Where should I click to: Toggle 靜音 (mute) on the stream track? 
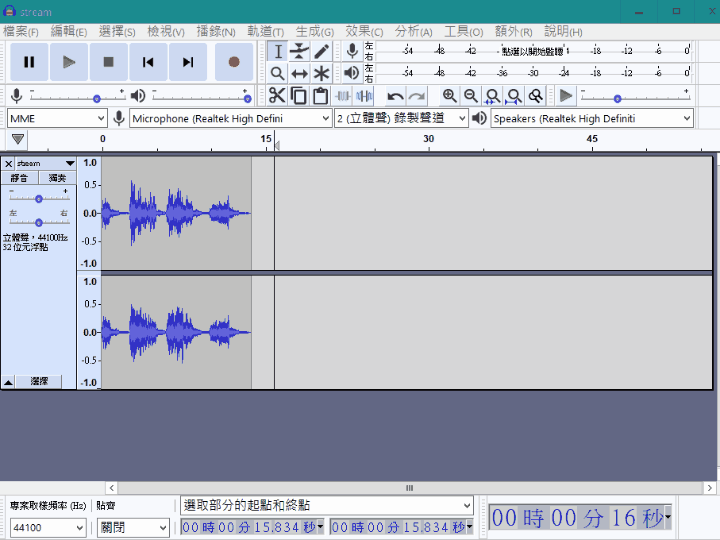tap(20, 177)
